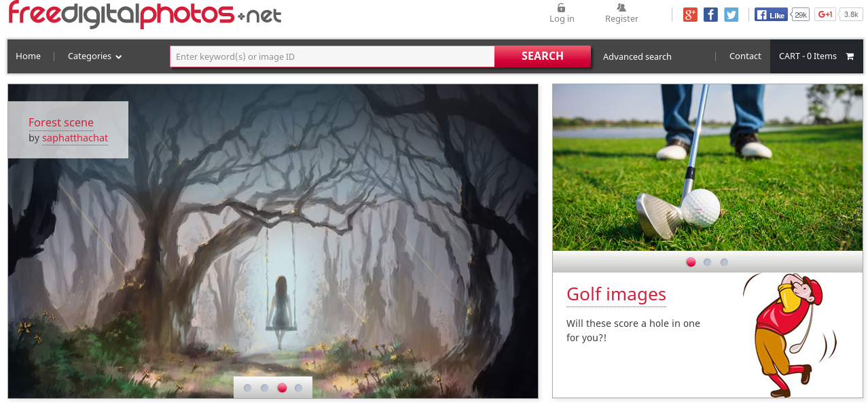Expand the Categories dropdown menu
This screenshot has width=868, height=403.
[x=95, y=56]
